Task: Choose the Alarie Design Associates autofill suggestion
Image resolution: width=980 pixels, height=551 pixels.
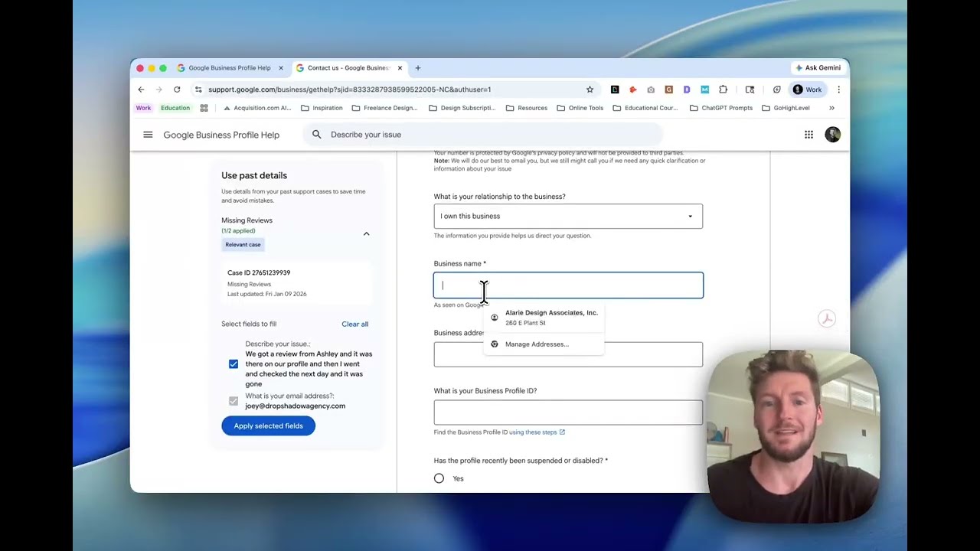Action: [x=544, y=318]
